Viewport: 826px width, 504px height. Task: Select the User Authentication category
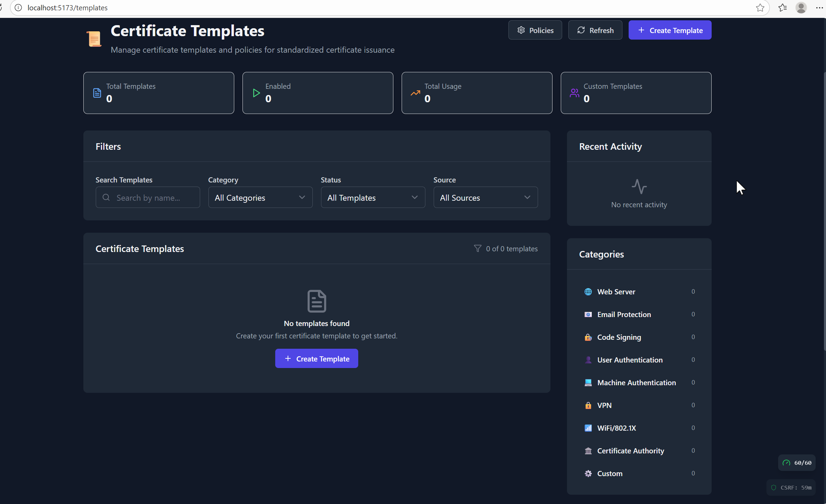click(x=630, y=360)
